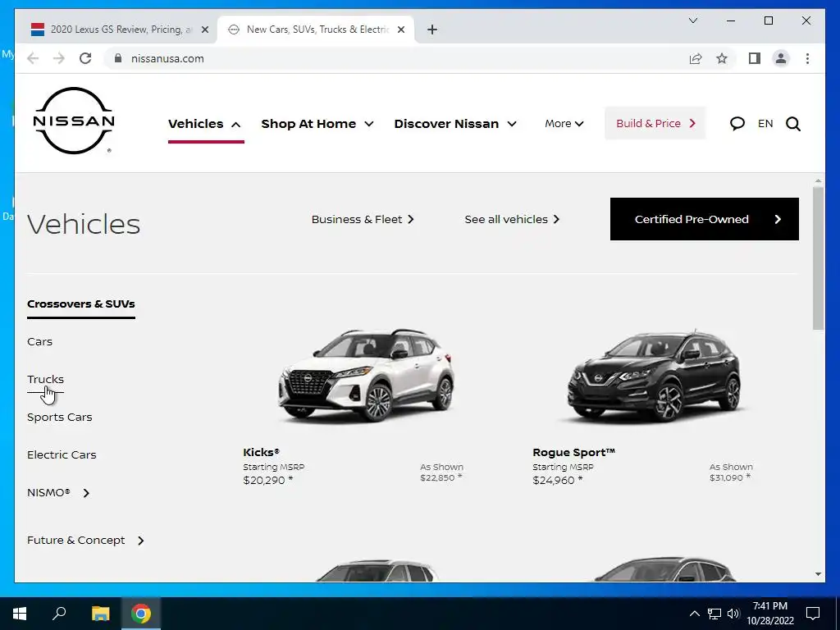840x630 pixels.
Task: Open Windows taskbar search
Action: [x=59, y=614]
